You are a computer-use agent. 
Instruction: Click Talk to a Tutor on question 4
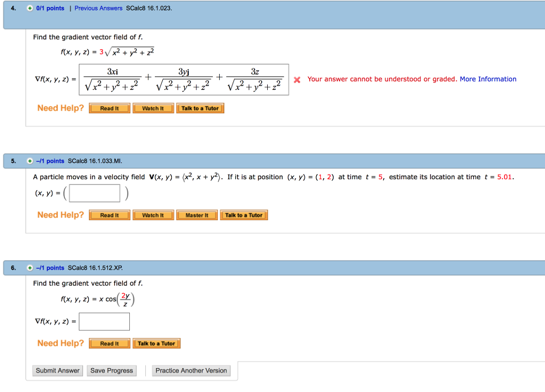pos(200,107)
